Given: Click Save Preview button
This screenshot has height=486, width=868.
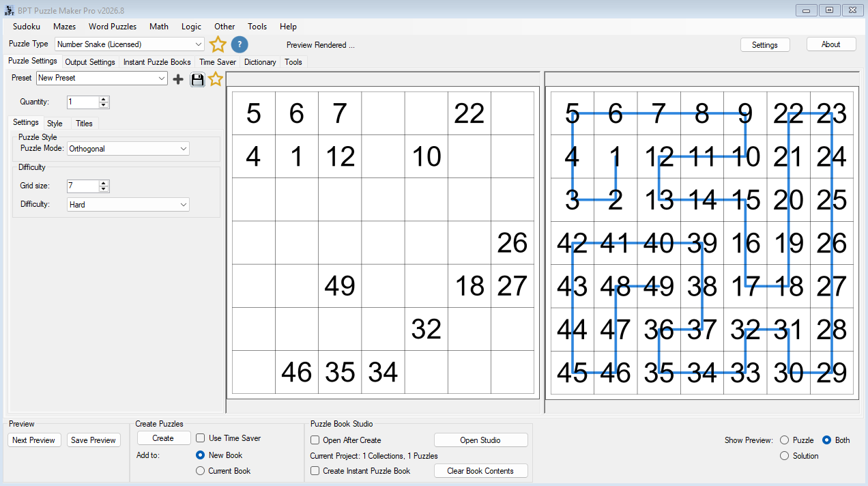Looking at the screenshot, I should (x=93, y=440).
